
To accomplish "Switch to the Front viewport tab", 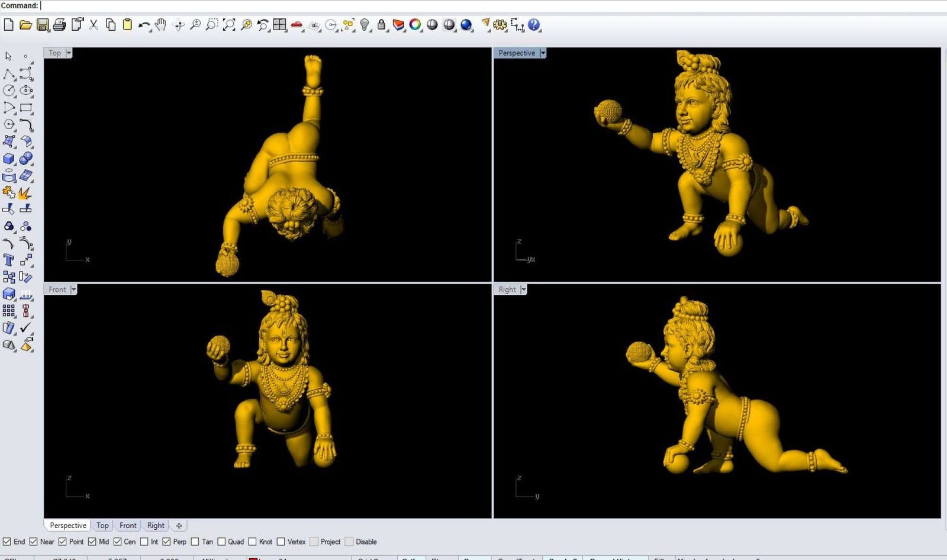I will click(x=128, y=526).
